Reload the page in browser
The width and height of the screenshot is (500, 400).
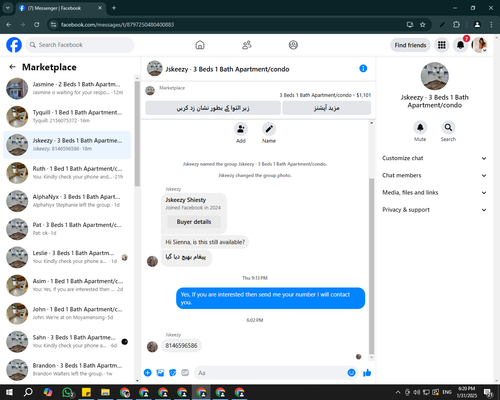point(37,25)
